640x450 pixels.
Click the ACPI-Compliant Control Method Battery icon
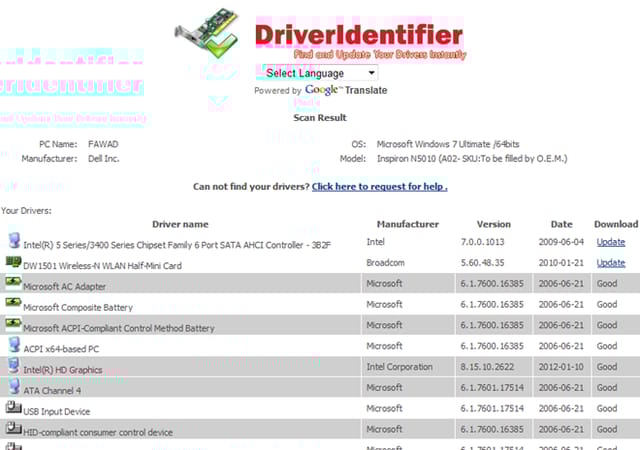[x=13, y=323]
